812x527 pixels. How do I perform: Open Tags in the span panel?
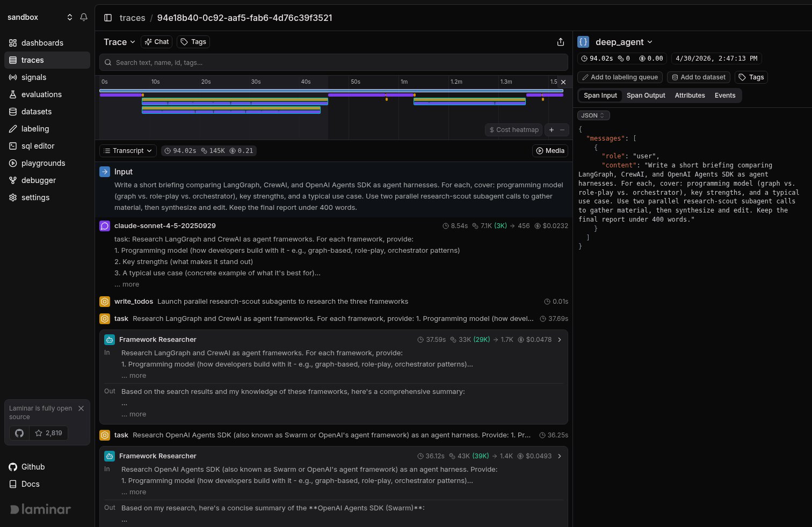coord(751,77)
